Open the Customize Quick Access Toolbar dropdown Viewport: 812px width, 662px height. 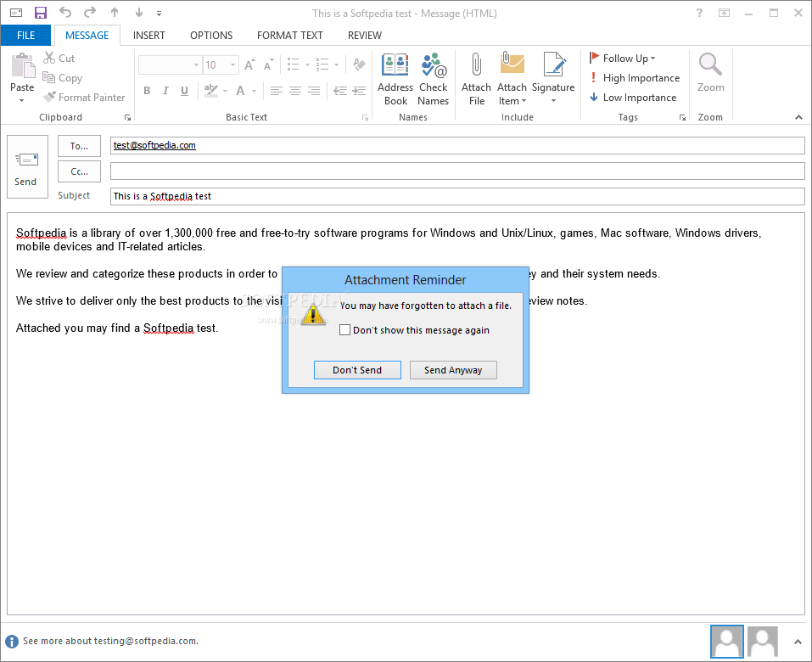click(159, 14)
